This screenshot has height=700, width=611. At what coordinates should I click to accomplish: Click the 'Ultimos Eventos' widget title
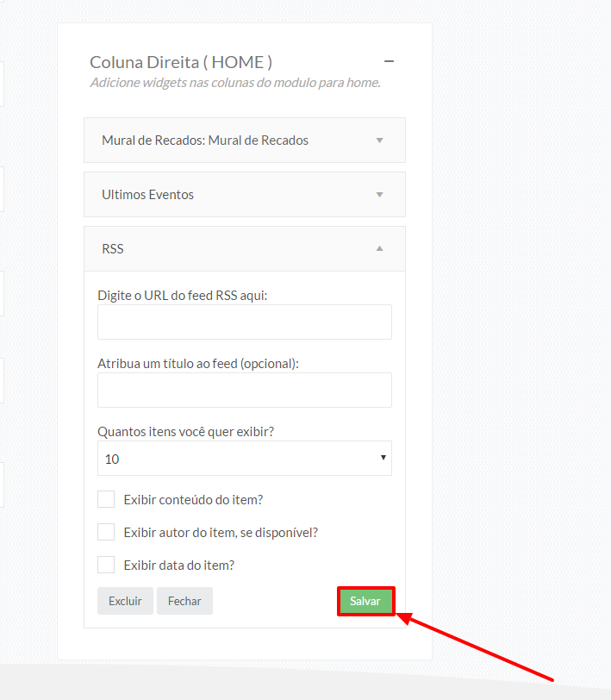point(147,195)
